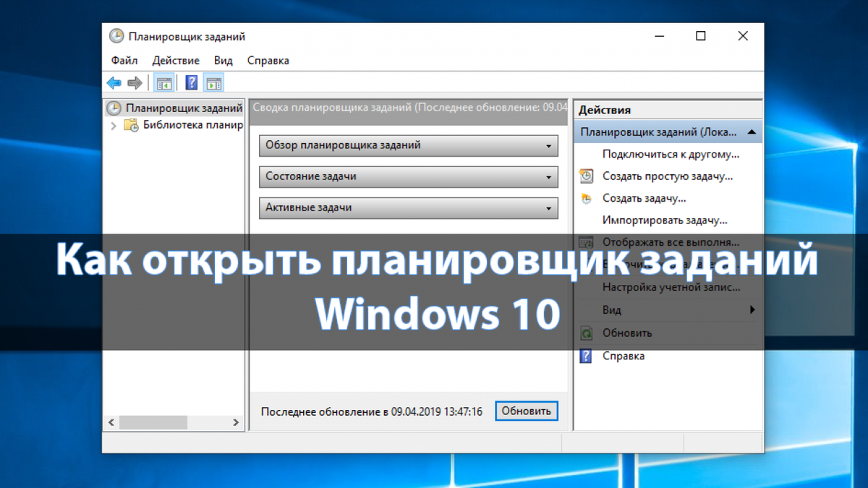868x488 pixels.
Task: Minimize the Планировщик заданий window
Action: (x=660, y=36)
